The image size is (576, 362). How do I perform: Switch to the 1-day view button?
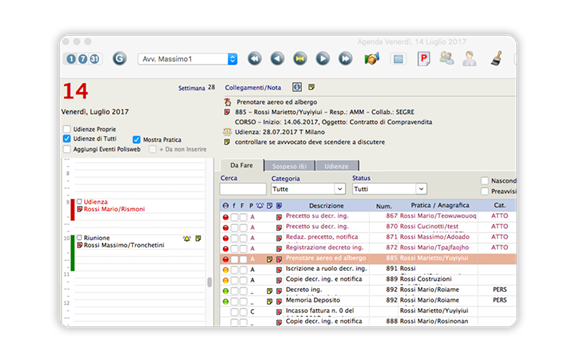point(71,59)
